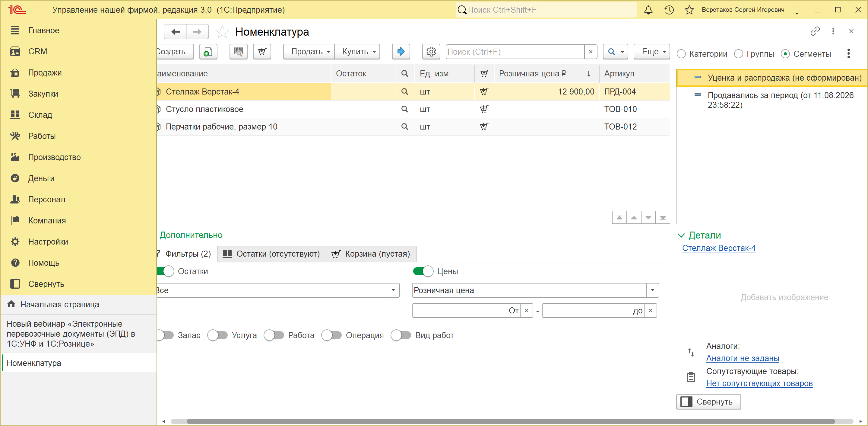Focus the Поиск (Ctrl+F) field
868x426 pixels.
pyautogui.click(x=515, y=52)
